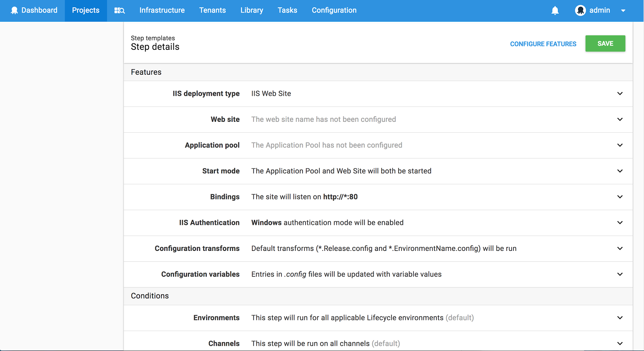Open the admin account dropdown arrow
The width and height of the screenshot is (644, 351).
tap(623, 11)
